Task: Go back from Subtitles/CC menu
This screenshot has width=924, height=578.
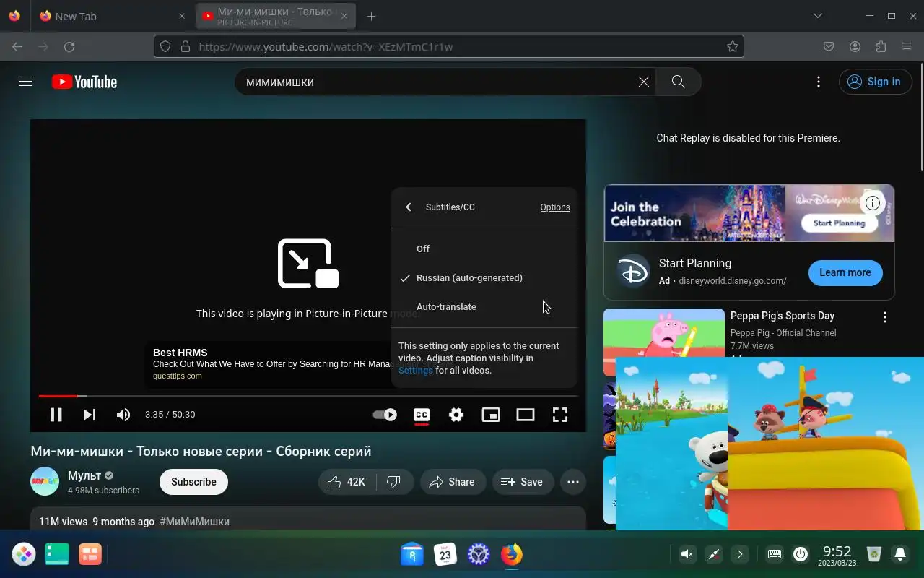Action: 409,207
